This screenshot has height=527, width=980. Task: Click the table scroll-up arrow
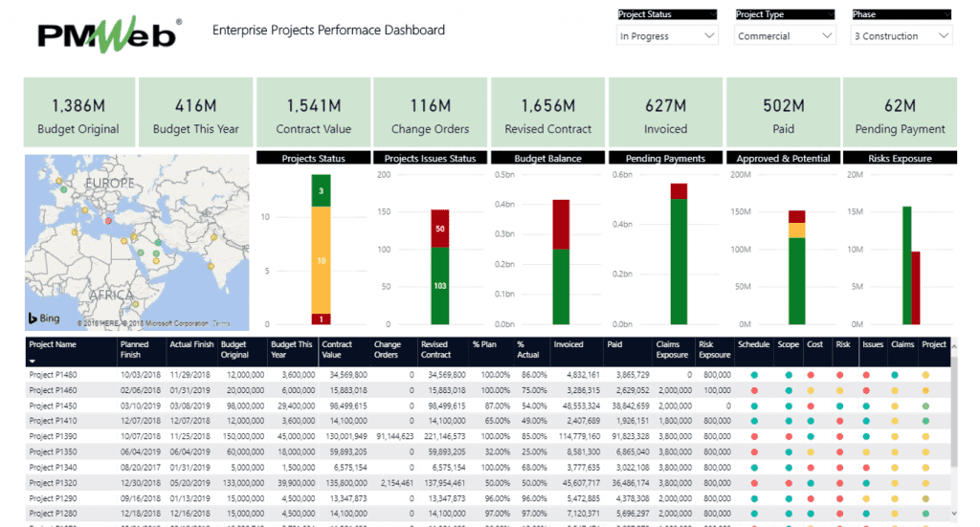pos(954,345)
